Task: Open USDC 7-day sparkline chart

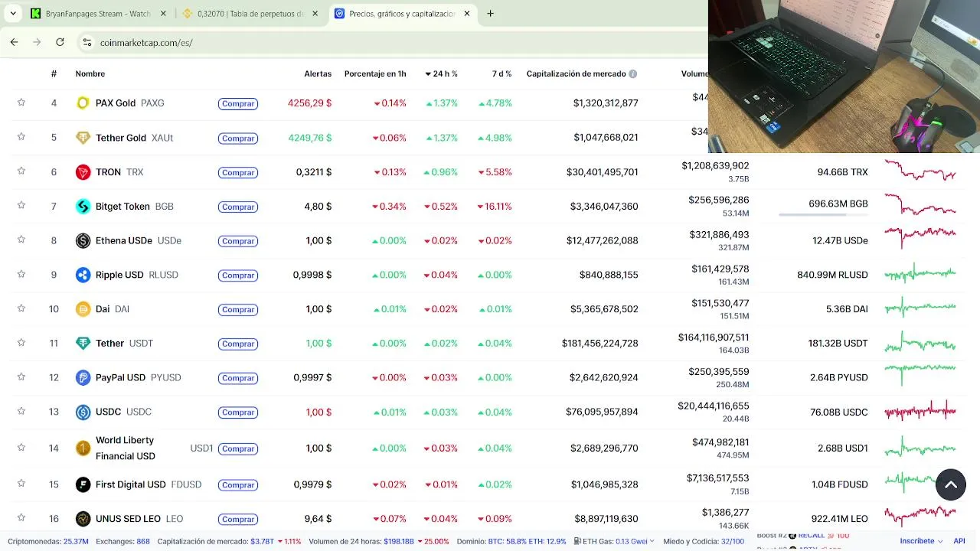Action: [920, 412]
